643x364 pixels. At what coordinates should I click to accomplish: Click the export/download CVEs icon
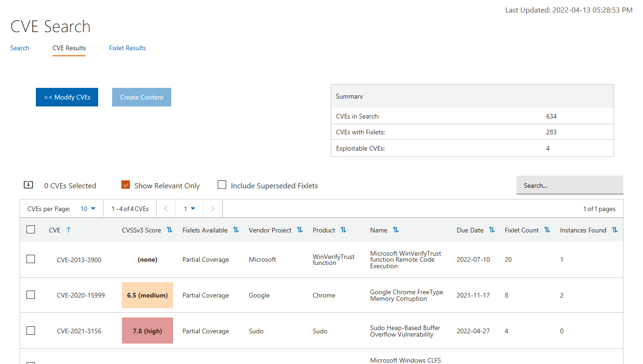click(28, 185)
